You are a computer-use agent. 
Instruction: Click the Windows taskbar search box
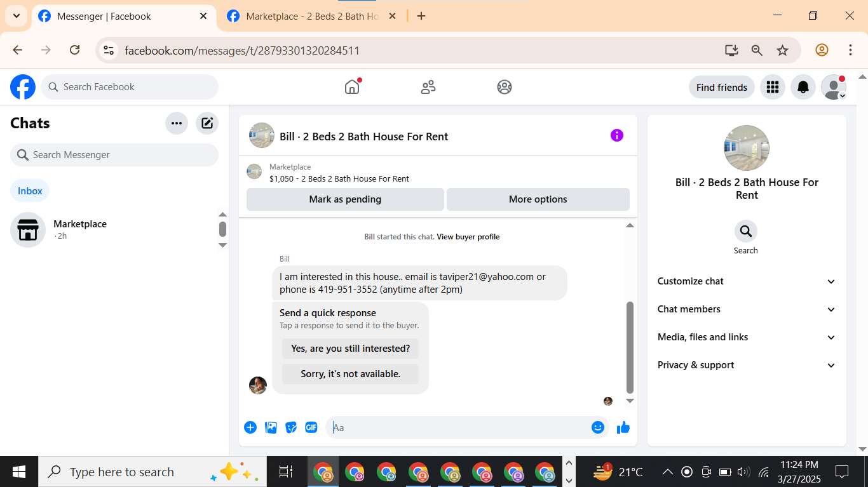coord(153,472)
